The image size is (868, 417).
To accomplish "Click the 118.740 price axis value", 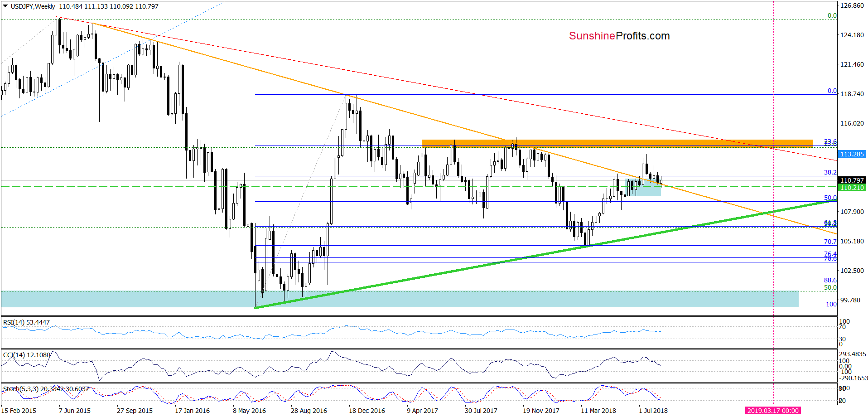I will (x=852, y=94).
